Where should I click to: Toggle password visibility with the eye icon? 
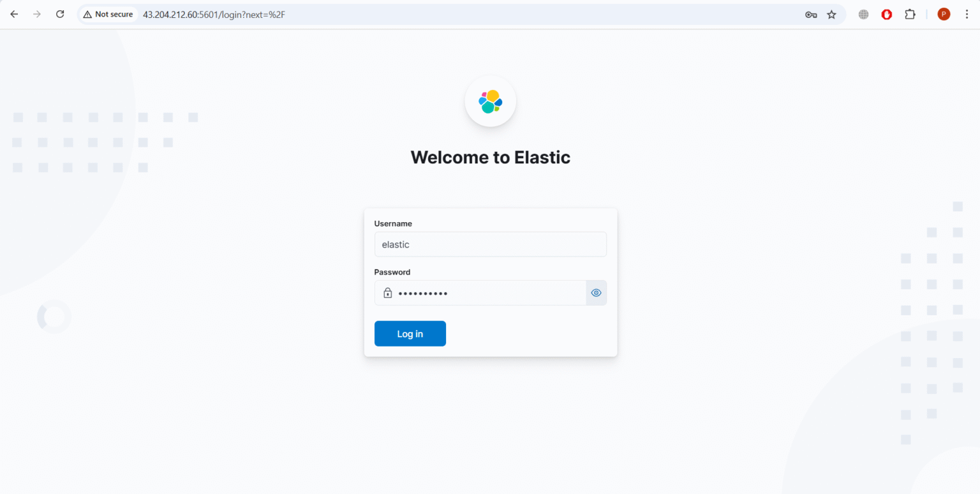coord(596,292)
